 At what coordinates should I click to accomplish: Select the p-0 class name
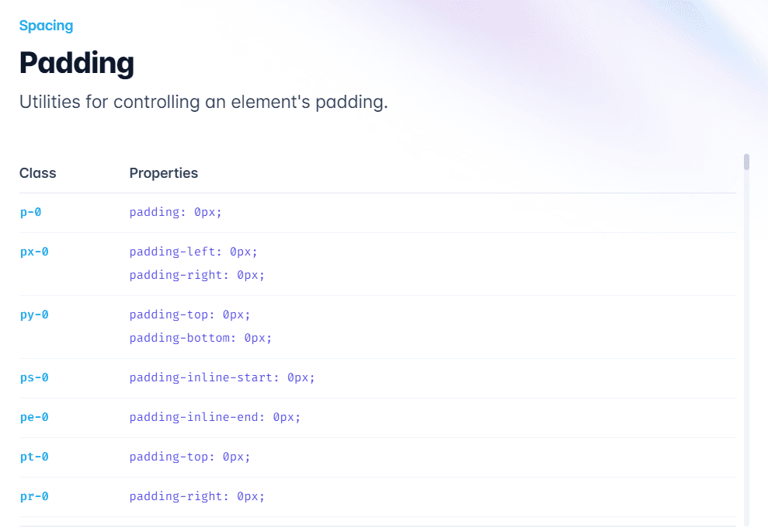[x=30, y=212]
